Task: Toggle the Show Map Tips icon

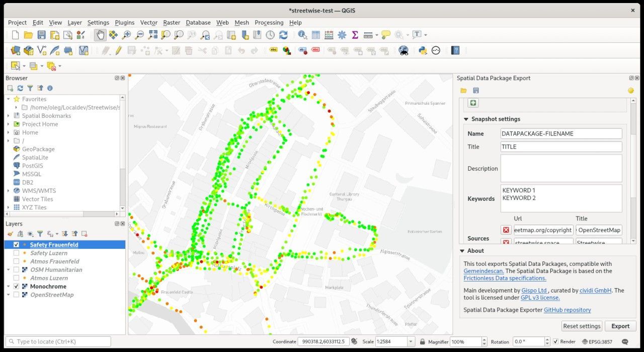Action: click(386, 35)
